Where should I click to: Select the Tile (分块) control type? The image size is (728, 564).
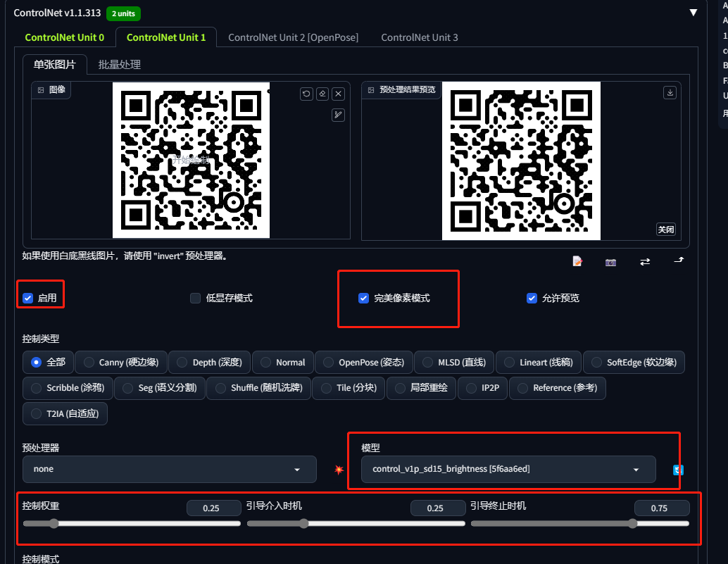click(349, 387)
